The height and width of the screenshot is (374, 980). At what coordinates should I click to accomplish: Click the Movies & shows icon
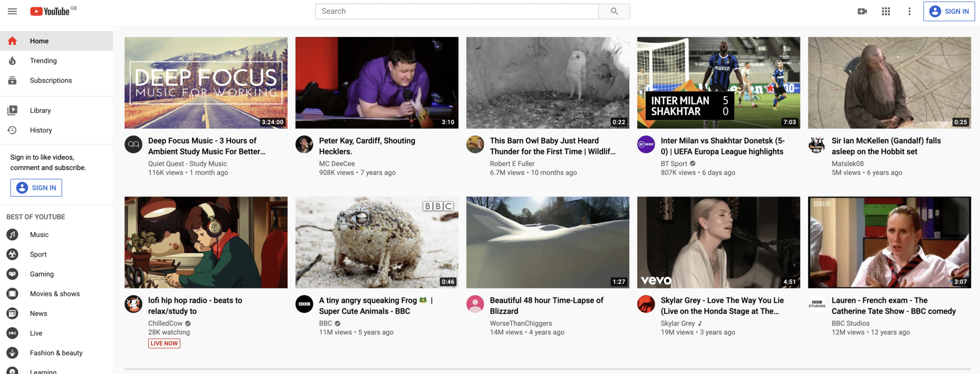pyautogui.click(x=12, y=294)
